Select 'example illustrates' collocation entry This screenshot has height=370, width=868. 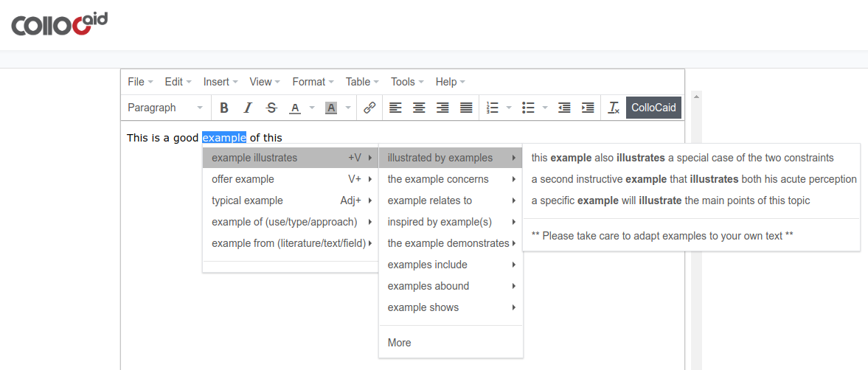pyautogui.click(x=291, y=158)
